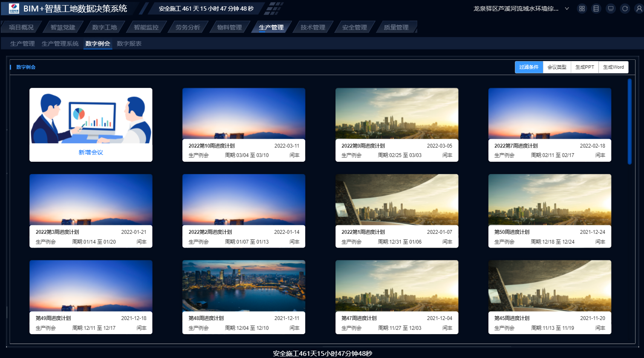Click the monitor display icon in header

611,9
